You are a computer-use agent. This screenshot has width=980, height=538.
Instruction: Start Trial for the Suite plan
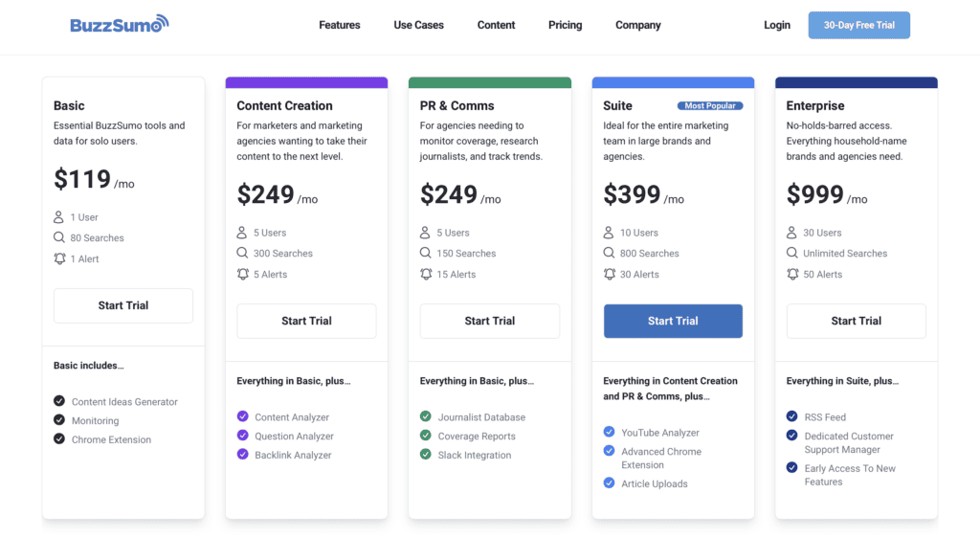click(673, 321)
